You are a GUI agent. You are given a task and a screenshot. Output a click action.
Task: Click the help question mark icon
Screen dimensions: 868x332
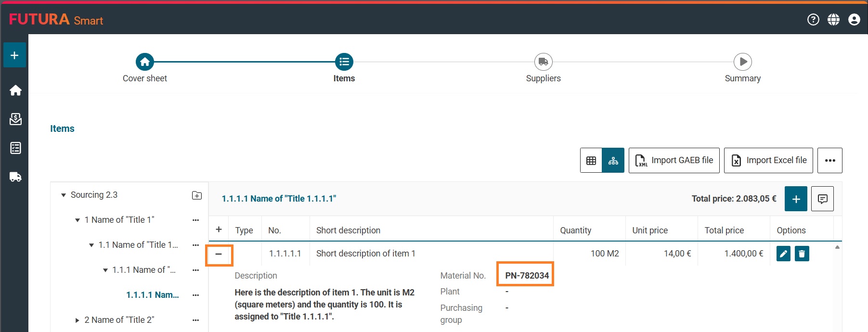813,19
